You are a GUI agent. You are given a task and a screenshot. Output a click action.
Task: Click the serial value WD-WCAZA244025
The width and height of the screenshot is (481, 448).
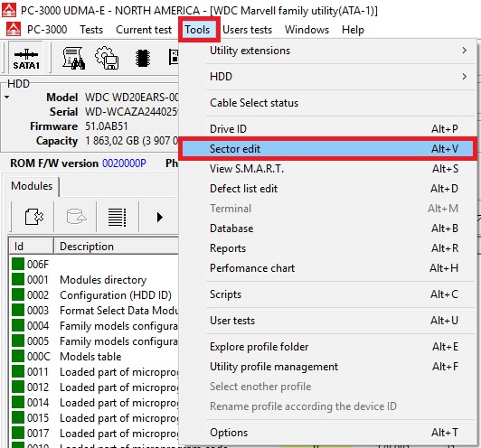click(132, 112)
